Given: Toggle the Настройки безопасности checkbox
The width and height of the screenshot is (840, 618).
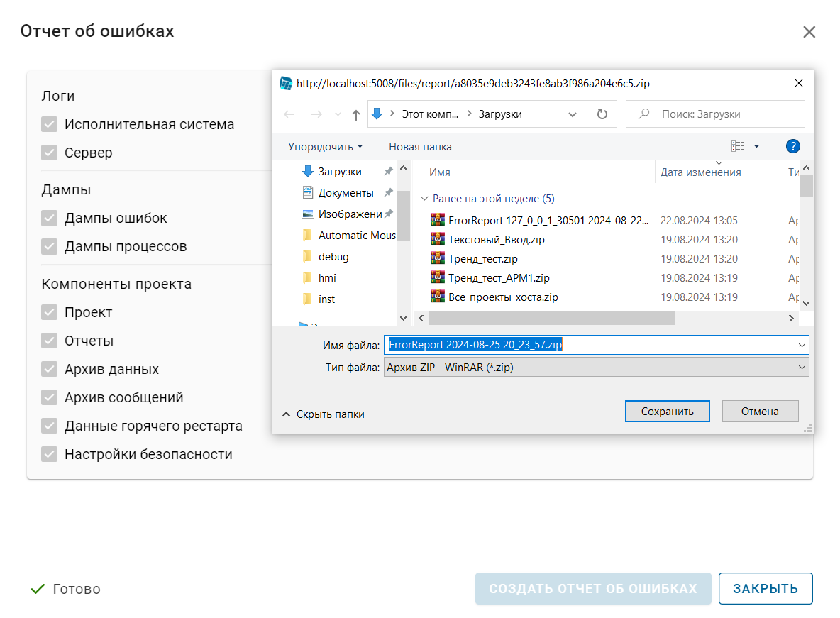Looking at the screenshot, I should 49,455.
